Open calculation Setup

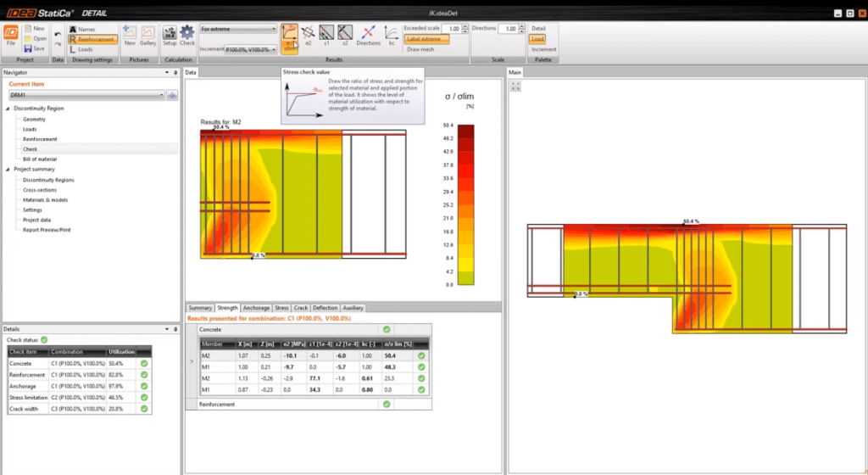(170, 36)
